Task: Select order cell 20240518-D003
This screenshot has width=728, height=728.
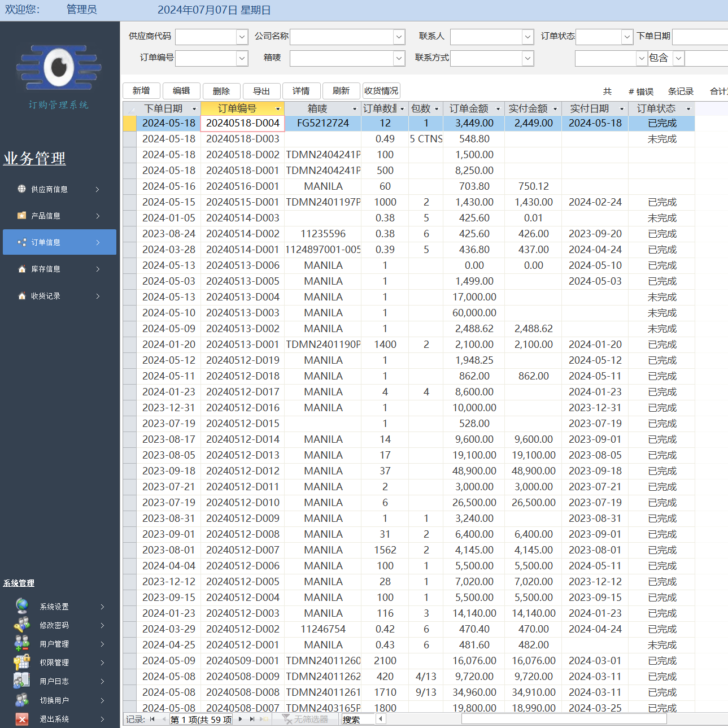Action: click(242, 139)
